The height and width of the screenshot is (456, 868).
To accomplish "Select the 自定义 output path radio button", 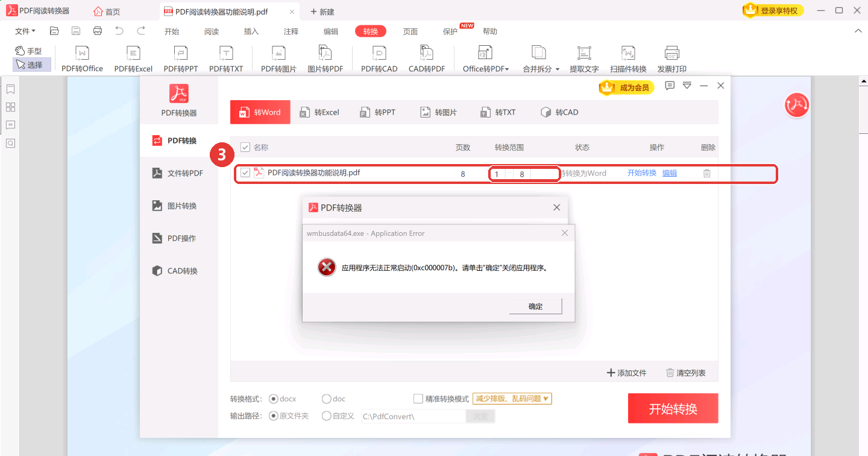I will tap(326, 416).
